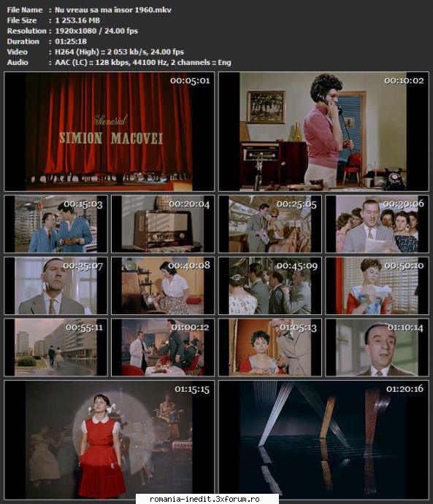The width and height of the screenshot is (433, 504).
Task: Select the duration value '01:25:18'
Action: pyautogui.click(x=71, y=42)
